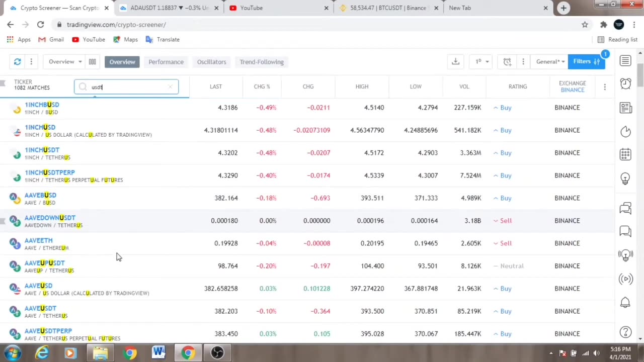Open hotlists flame icon in right sidebar
Image resolution: width=644 pixels, height=362 pixels.
click(x=625, y=131)
